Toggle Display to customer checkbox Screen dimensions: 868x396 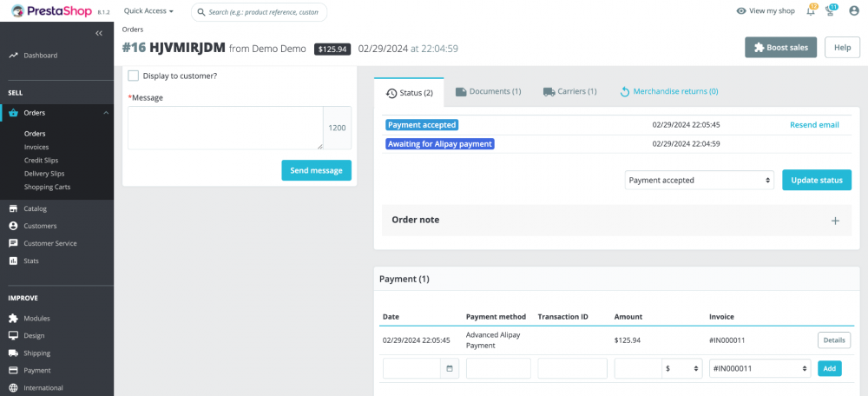(134, 76)
